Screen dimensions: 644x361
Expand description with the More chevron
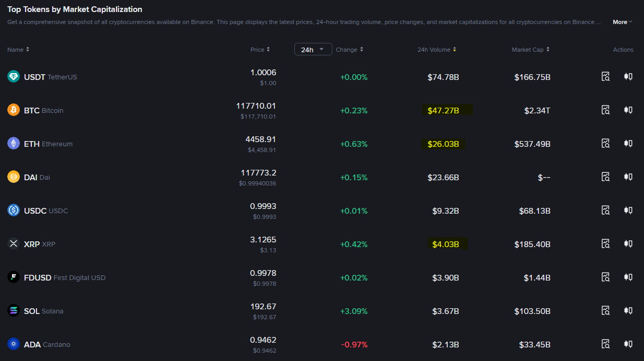pos(623,22)
